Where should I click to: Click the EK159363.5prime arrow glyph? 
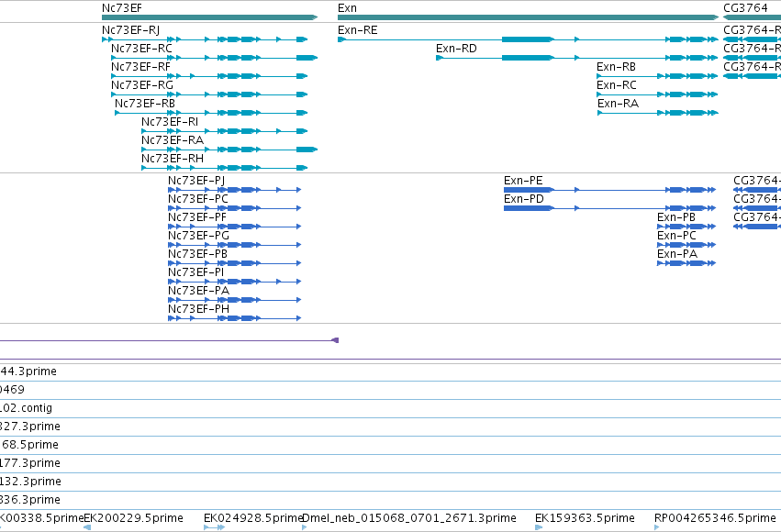(x=539, y=527)
